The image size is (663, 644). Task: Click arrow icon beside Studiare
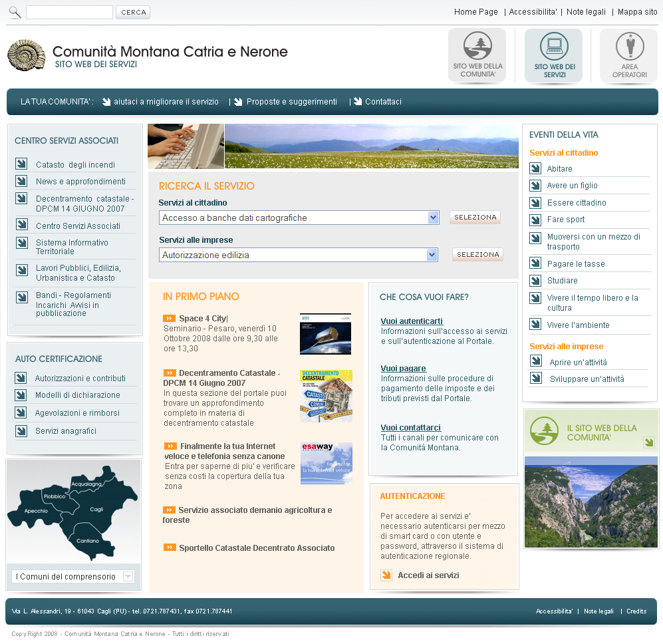[x=535, y=280]
